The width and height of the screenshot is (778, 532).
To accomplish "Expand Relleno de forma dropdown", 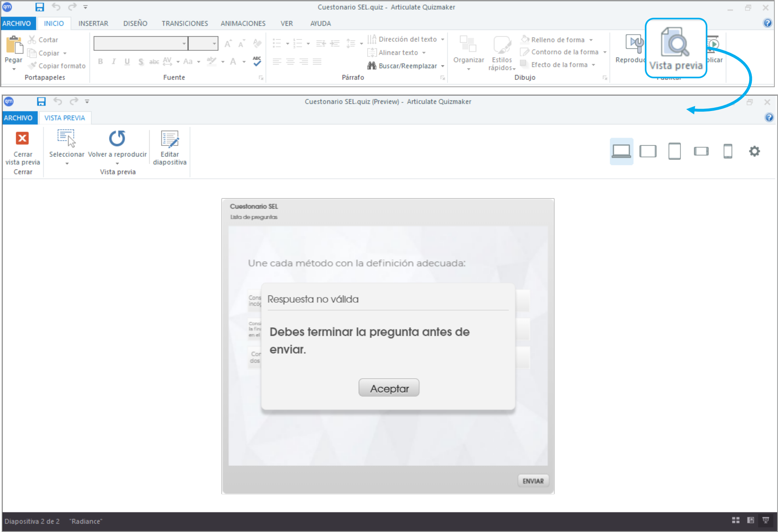I will 591,40.
